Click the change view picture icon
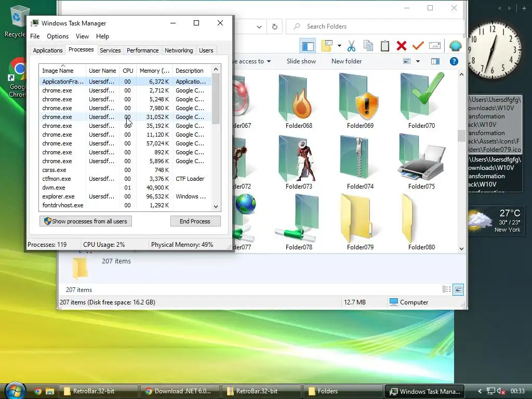532x399 pixels. point(407,61)
